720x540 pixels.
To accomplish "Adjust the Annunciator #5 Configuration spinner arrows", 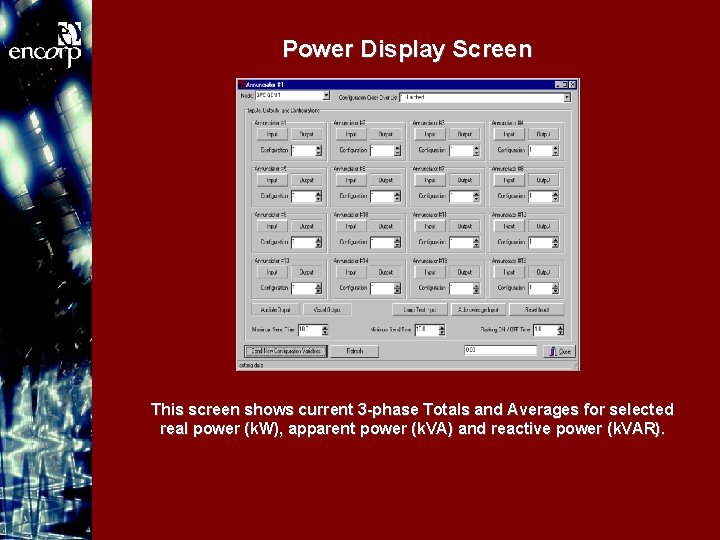I will pos(319,196).
